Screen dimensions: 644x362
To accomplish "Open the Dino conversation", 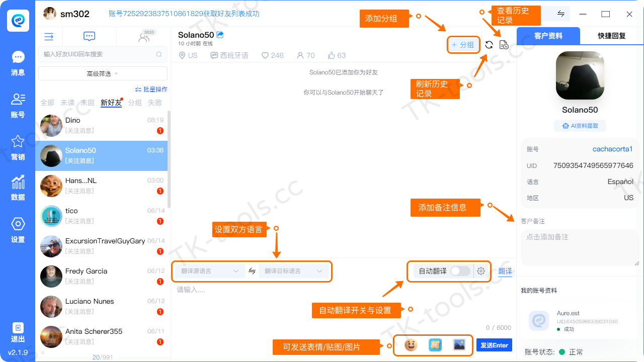I will (102, 126).
